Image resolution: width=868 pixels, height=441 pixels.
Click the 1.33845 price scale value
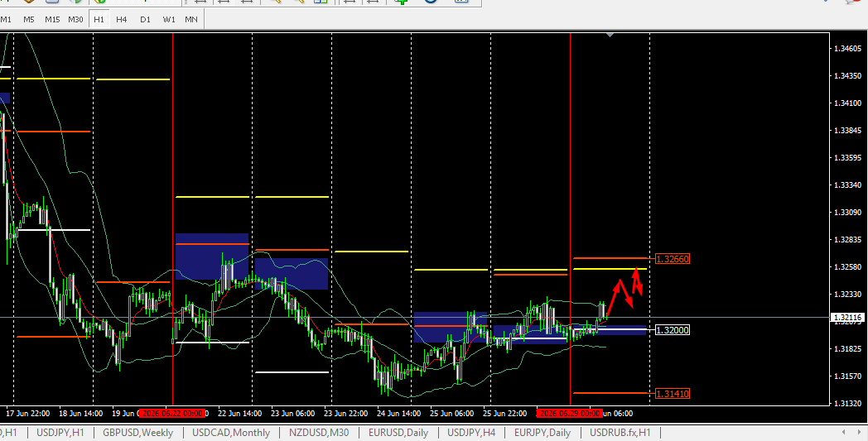click(847, 131)
